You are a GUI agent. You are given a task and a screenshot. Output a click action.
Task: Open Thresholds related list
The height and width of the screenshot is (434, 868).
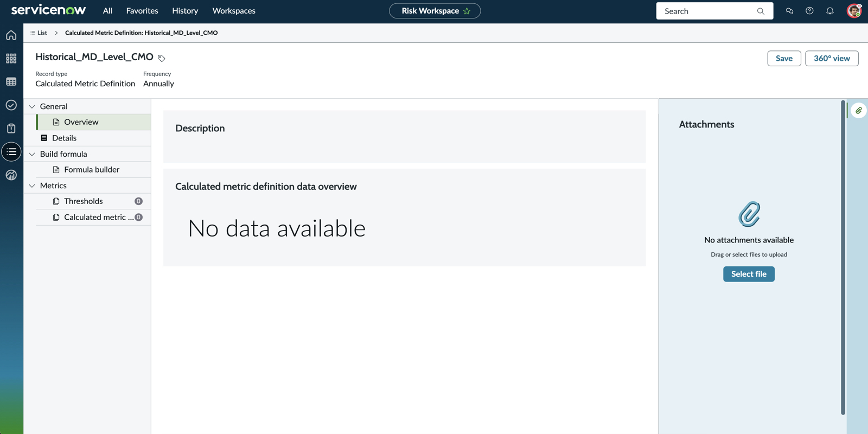click(93, 201)
